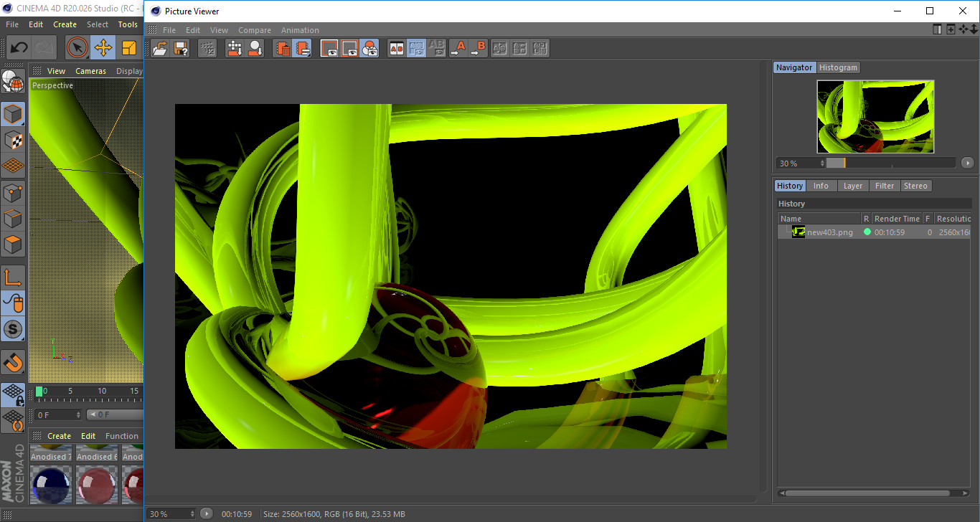
Task: Select the Scale tool in Cinema 4D
Action: 129,48
